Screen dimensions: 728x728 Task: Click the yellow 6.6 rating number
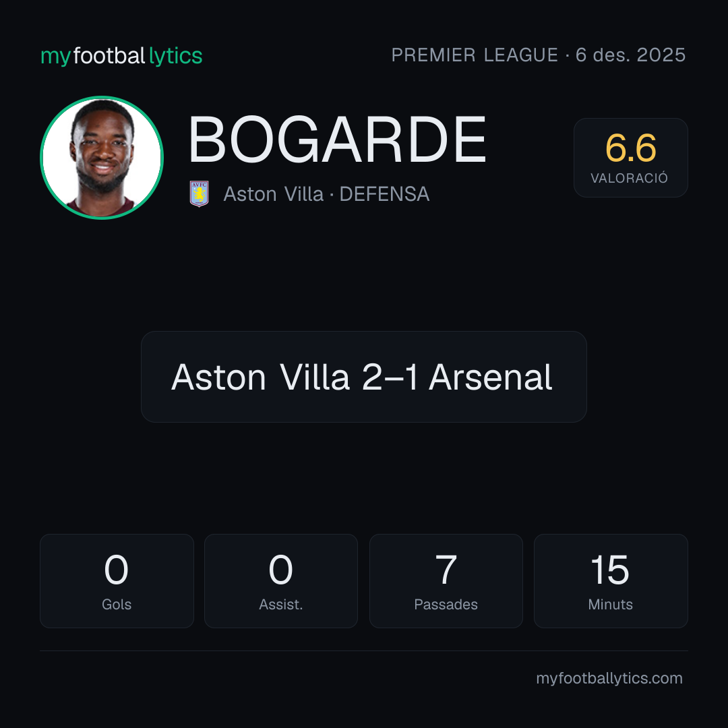coord(630,148)
